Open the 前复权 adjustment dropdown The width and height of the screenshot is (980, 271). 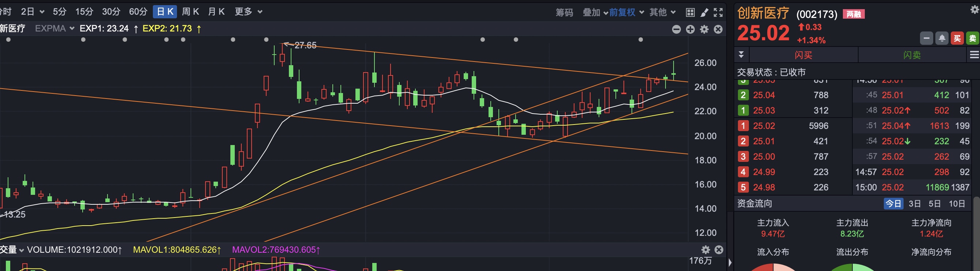626,12
